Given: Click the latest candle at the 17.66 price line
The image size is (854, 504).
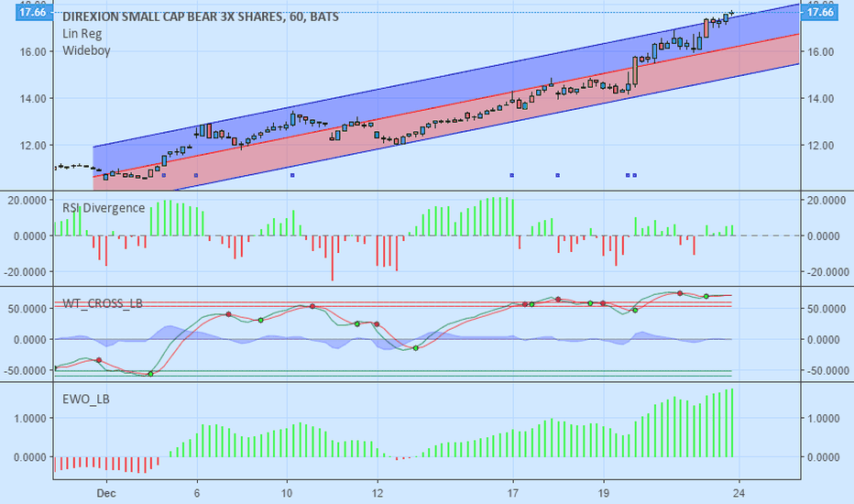Looking at the screenshot, I should pyautogui.click(x=732, y=13).
